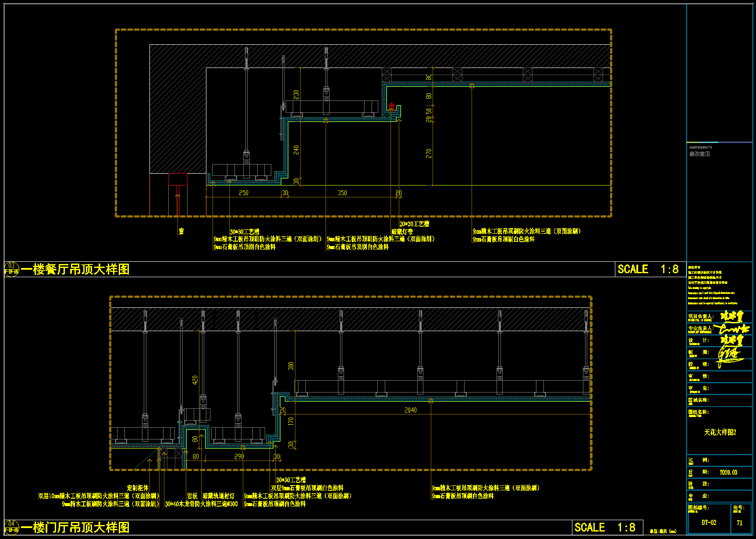Screen dimensions: 756x539
Task: Click the 张号 field label
Action: pyautogui.click(x=738, y=507)
